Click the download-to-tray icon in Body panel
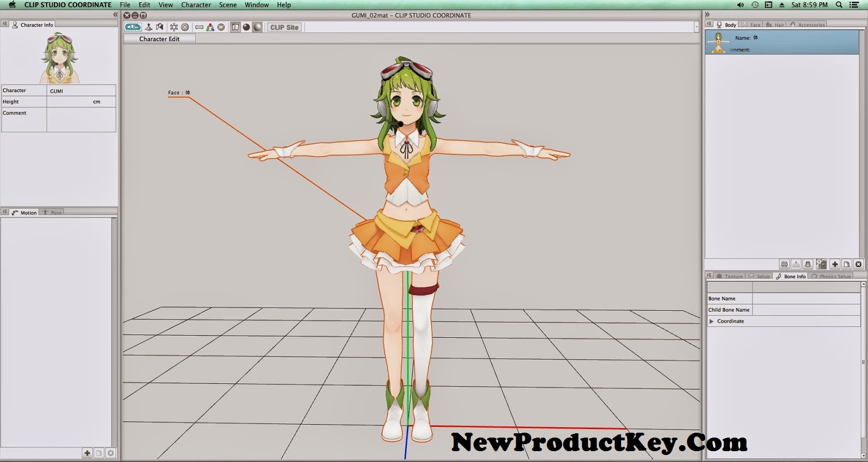The height and width of the screenshot is (462, 868). (796, 264)
